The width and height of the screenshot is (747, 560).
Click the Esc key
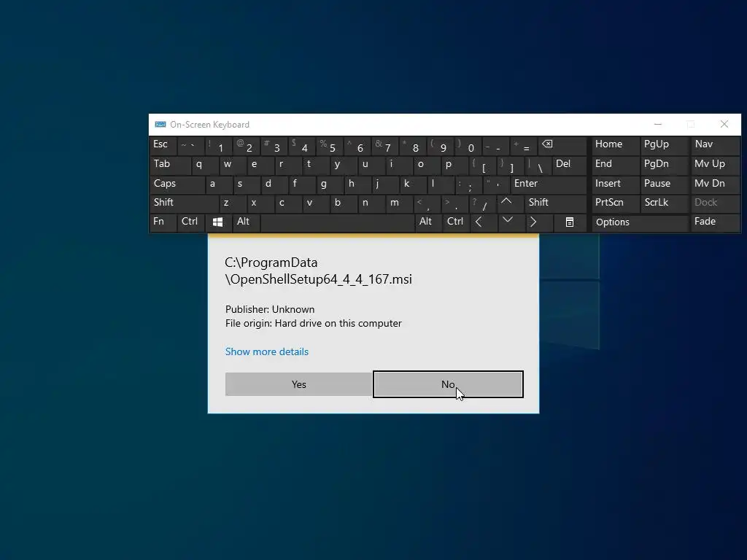(x=163, y=145)
